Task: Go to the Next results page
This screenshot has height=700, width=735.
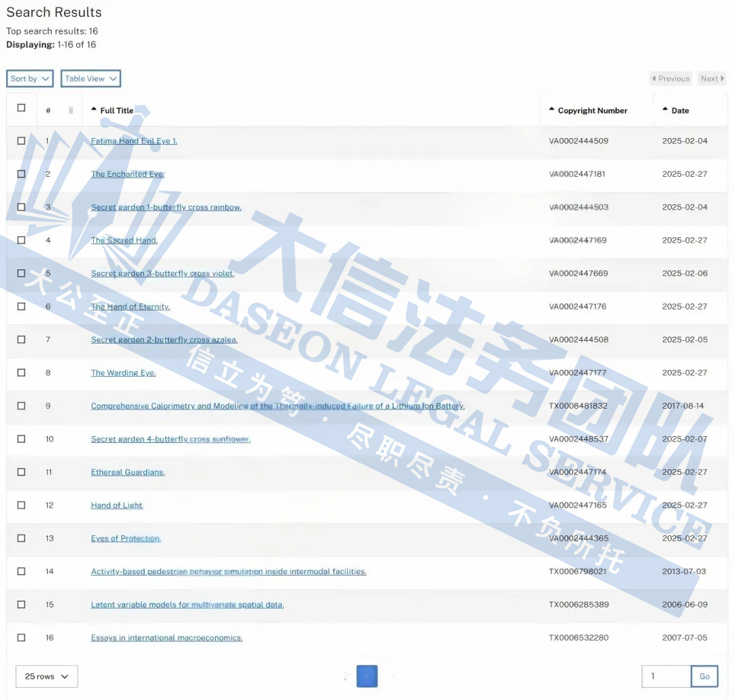Action: [x=712, y=79]
